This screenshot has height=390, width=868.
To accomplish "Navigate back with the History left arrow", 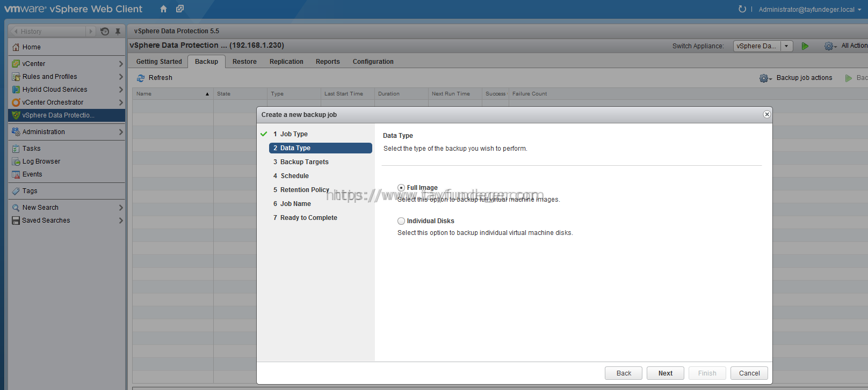I will click(16, 32).
